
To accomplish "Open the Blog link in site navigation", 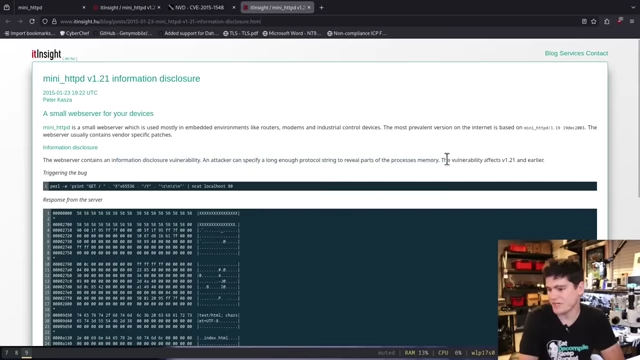I will [551, 53].
